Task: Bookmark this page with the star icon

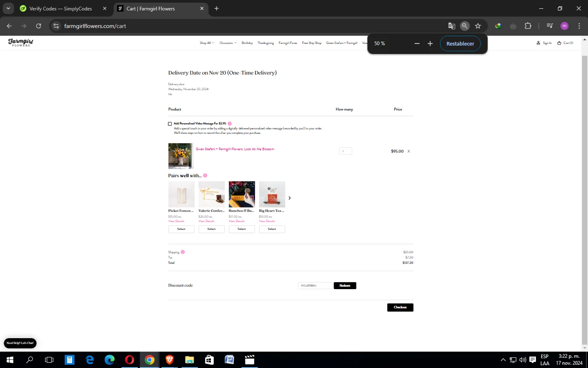Action: pos(478,26)
